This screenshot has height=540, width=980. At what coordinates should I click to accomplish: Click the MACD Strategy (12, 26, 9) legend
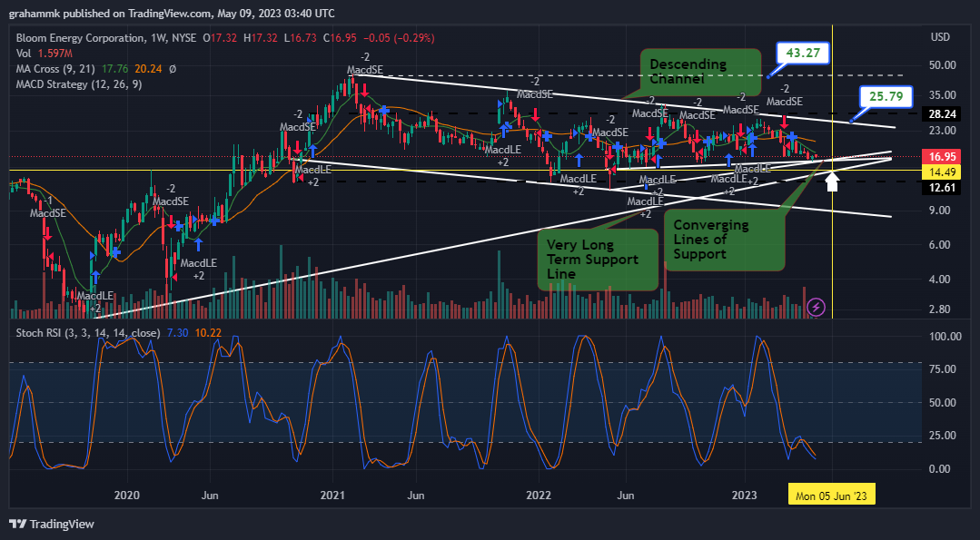[x=79, y=83]
